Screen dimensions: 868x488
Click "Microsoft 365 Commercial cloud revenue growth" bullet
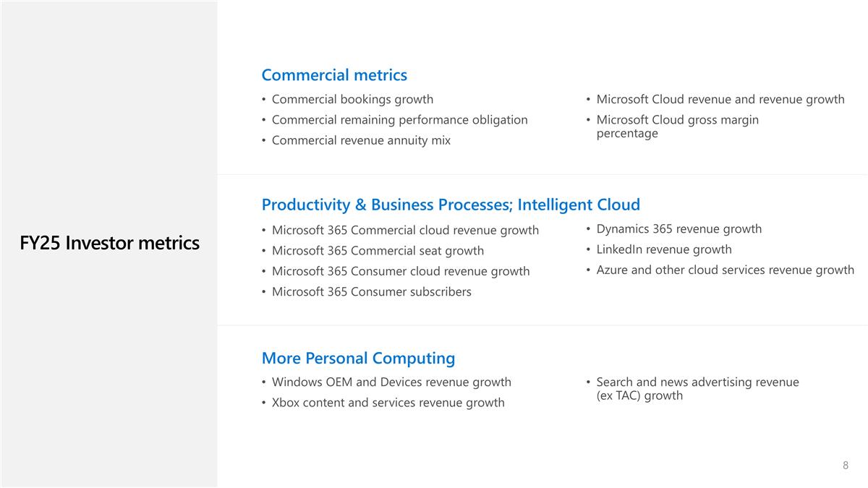pos(405,230)
